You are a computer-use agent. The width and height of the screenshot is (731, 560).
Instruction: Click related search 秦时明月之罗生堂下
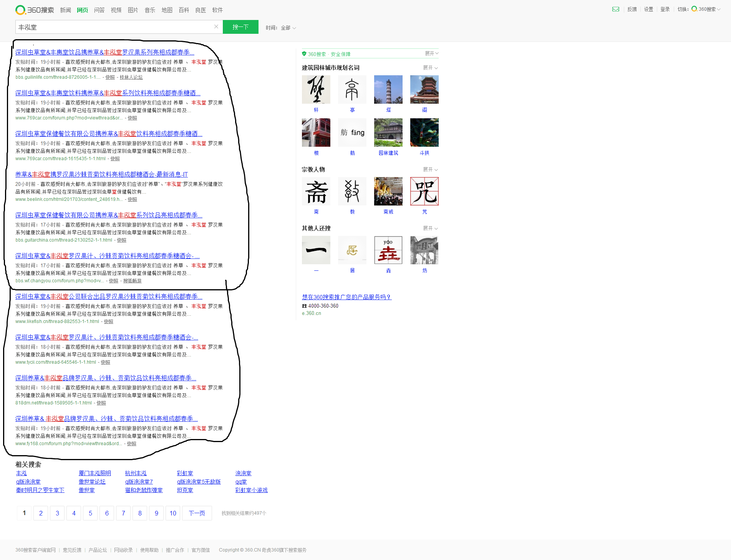[x=40, y=490]
